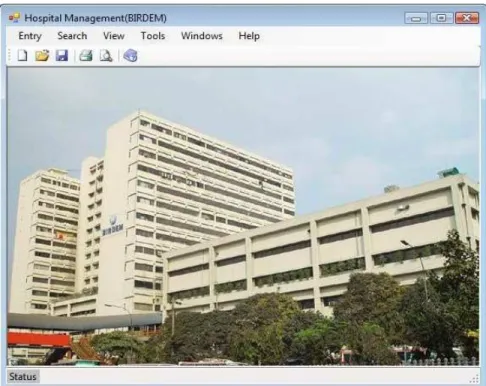The width and height of the screenshot is (486, 386).
Task: Open the View menu
Action: 114,36
